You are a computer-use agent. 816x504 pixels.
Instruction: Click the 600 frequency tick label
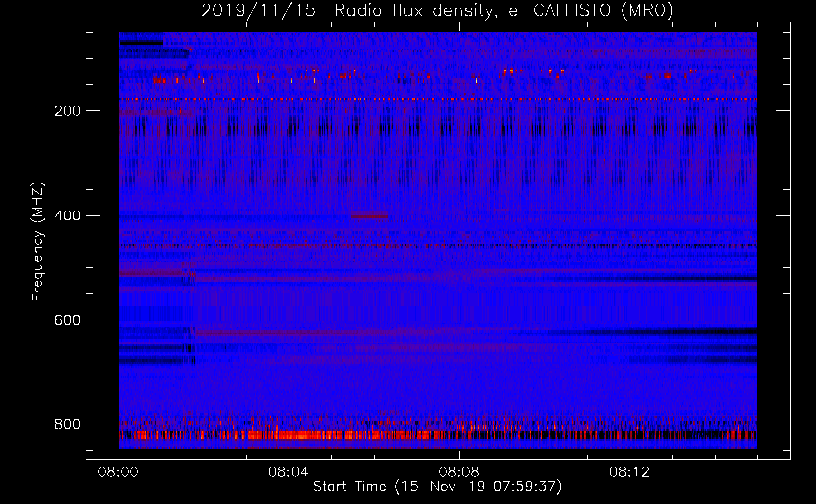click(68, 320)
